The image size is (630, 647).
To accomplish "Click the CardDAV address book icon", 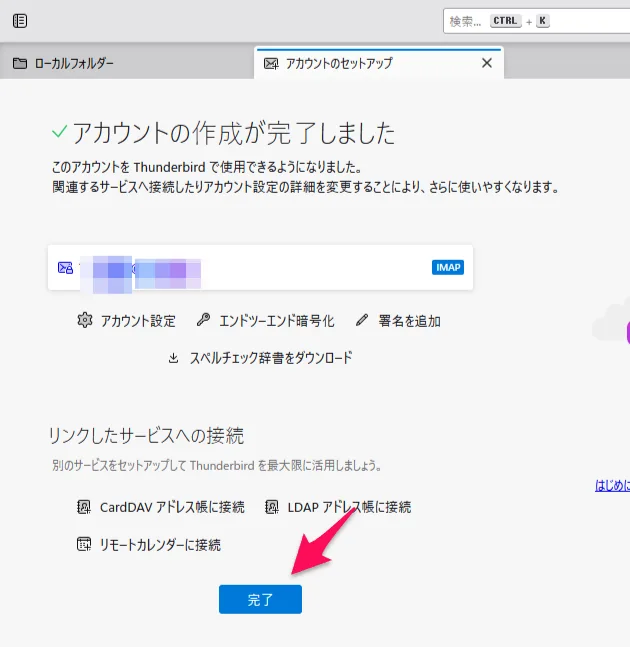I will tap(84, 507).
